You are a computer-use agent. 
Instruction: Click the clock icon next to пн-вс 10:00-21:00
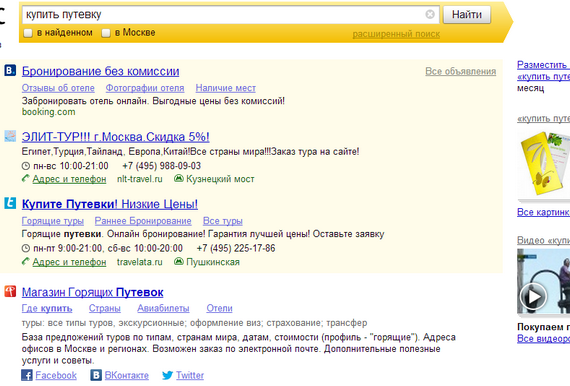point(25,166)
